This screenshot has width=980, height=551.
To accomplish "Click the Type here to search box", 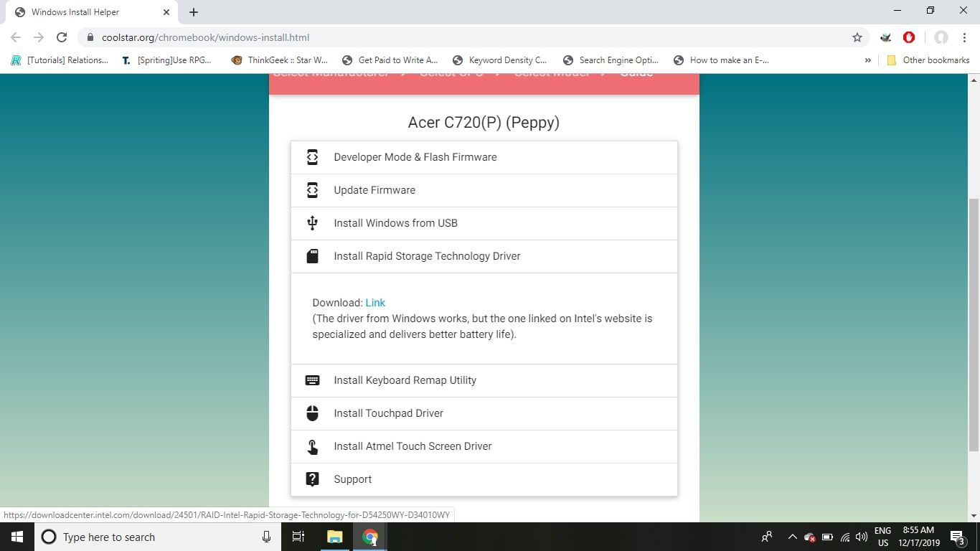I will tap(158, 537).
